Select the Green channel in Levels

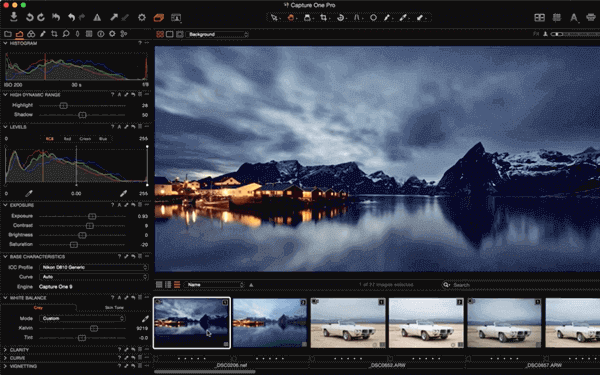pyautogui.click(x=85, y=139)
